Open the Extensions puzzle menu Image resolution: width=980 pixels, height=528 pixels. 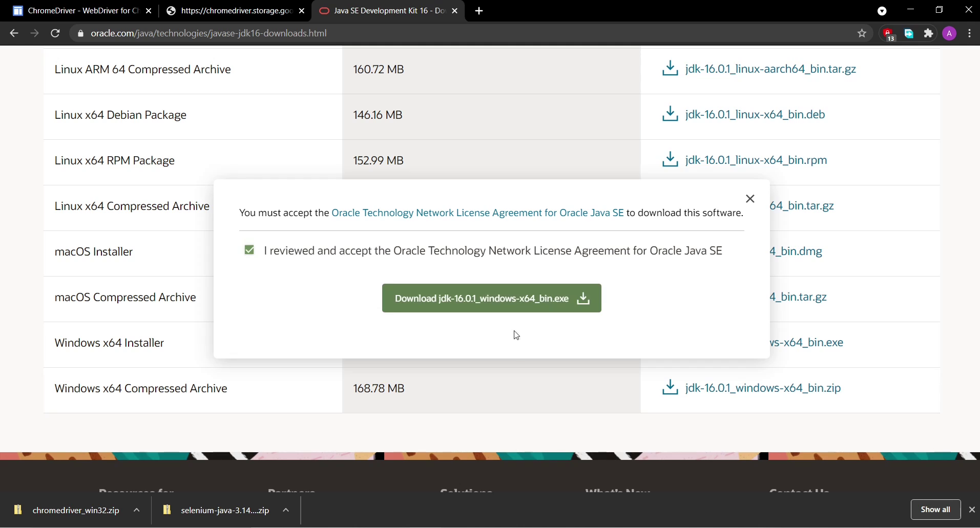pyautogui.click(x=929, y=34)
